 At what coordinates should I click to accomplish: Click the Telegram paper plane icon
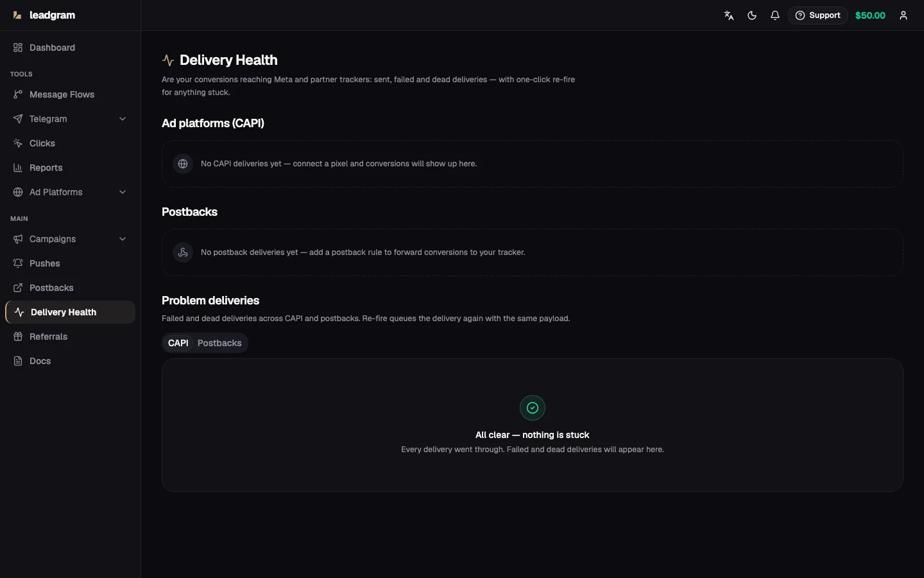point(18,119)
